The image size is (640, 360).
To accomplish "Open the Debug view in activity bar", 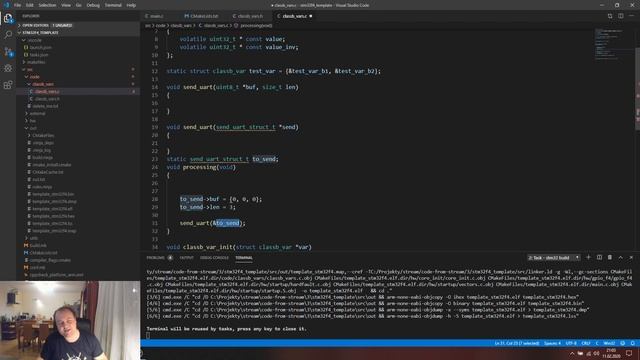I will 8,68.
